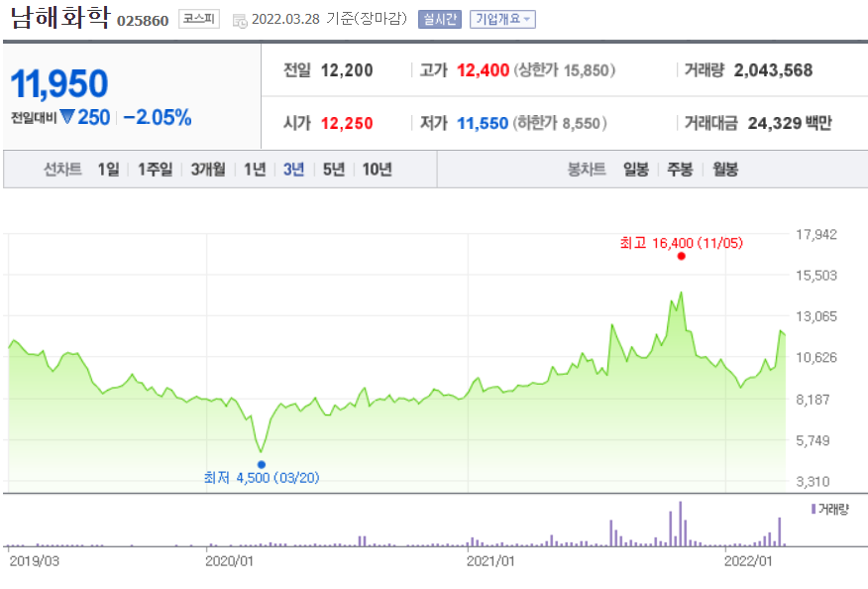Switch to the 일봉 candle chart
Screen dimensions: 868x589
(635, 169)
